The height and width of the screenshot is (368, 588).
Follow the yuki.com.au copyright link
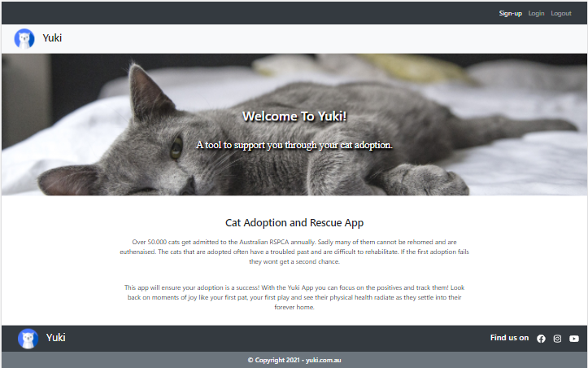click(x=323, y=360)
